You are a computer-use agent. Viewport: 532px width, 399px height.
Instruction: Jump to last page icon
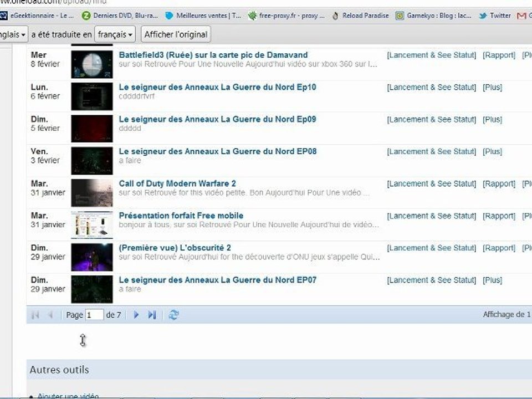pyautogui.click(x=152, y=315)
